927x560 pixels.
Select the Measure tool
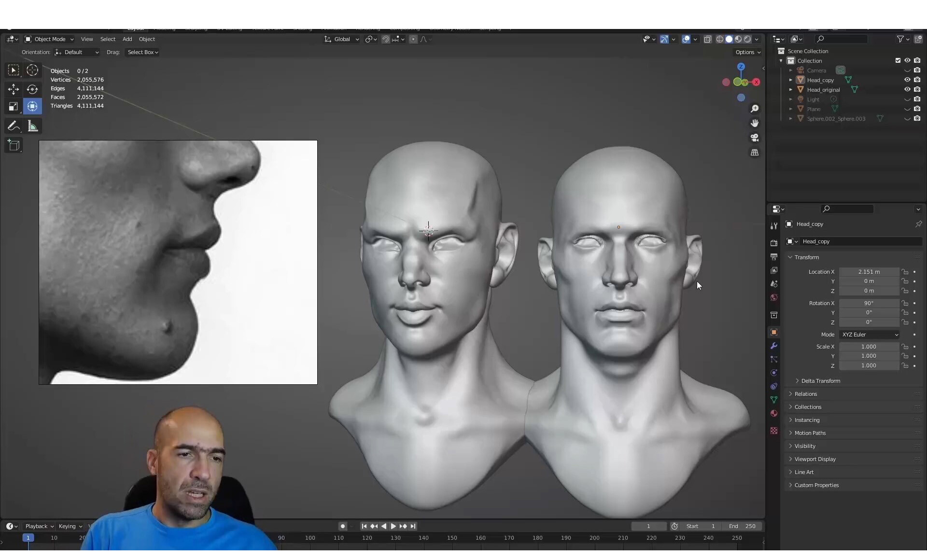(32, 126)
